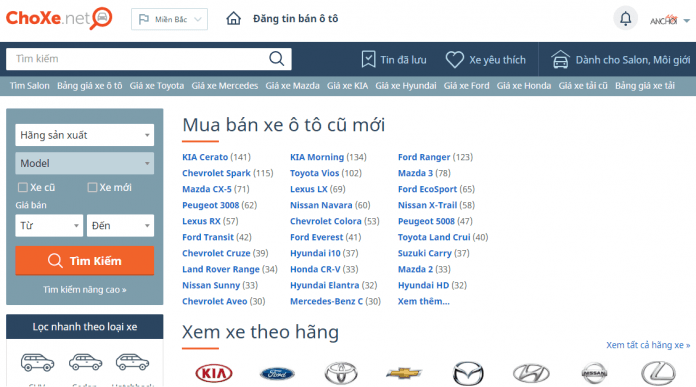Click the saved listings bookmark icon

368,59
